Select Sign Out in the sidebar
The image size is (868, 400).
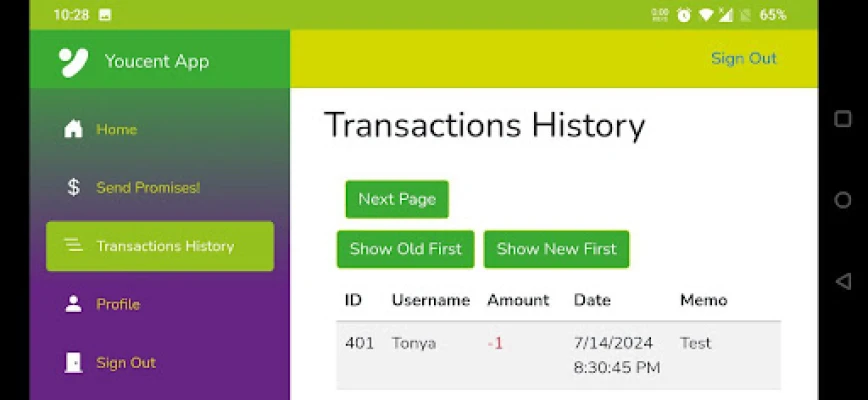point(126,362)
